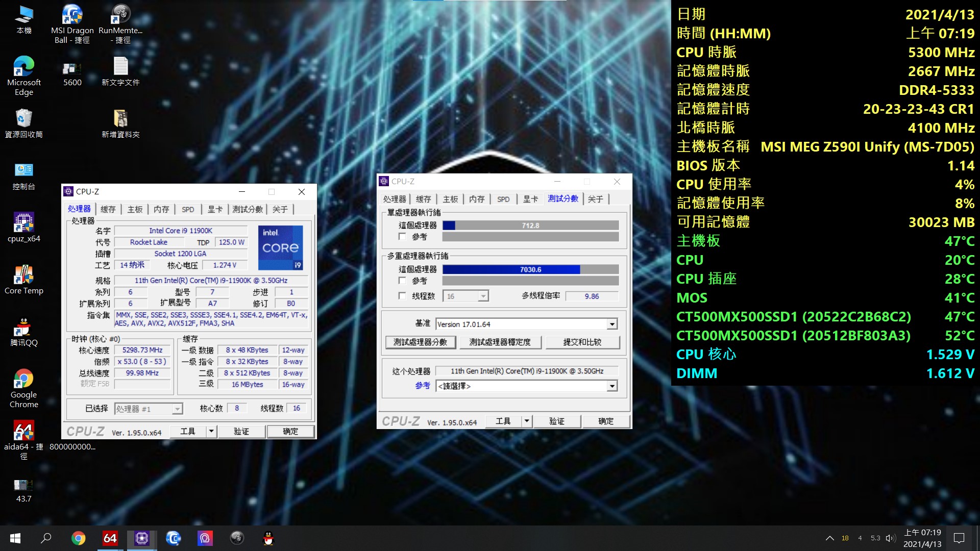
Task: Open 新增資料夾 folder icon
Action: pos(120,123)
